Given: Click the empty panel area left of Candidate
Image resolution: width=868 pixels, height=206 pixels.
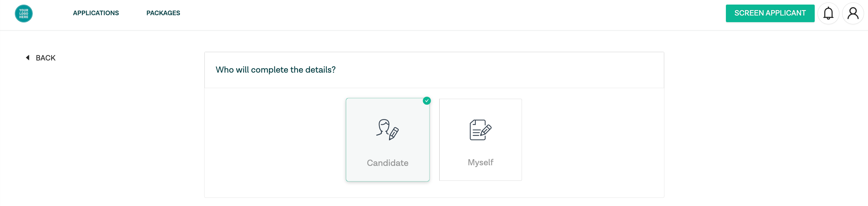Looking at the screenshot, I should pyautogui.click(x=275, y=141).
